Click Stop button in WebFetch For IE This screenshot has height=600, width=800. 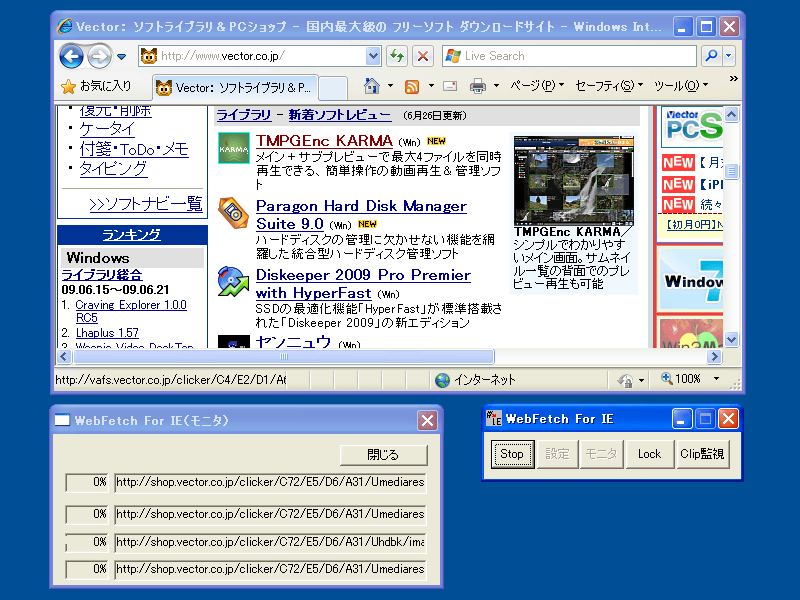click(512, 454)
